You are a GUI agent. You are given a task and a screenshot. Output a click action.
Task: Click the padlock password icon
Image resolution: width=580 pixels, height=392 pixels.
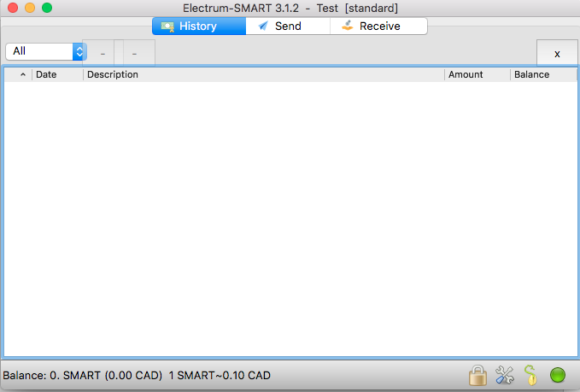point(477,376)
